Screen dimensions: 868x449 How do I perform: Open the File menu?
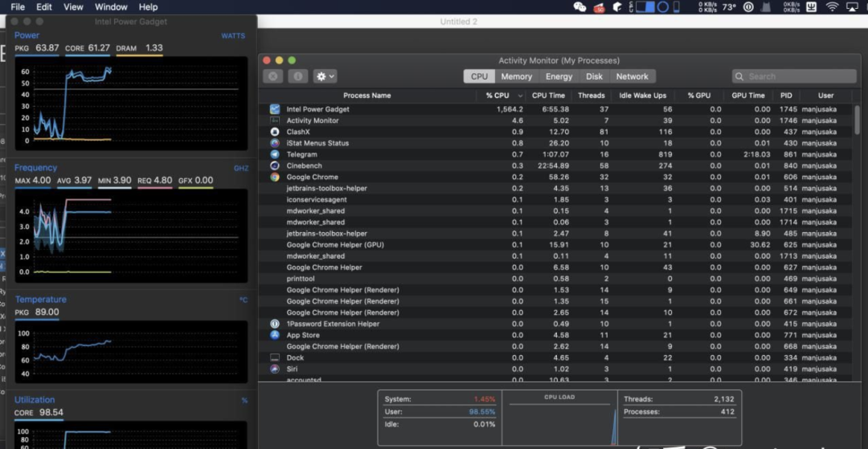pyautogui.click(x=18, y=7)
